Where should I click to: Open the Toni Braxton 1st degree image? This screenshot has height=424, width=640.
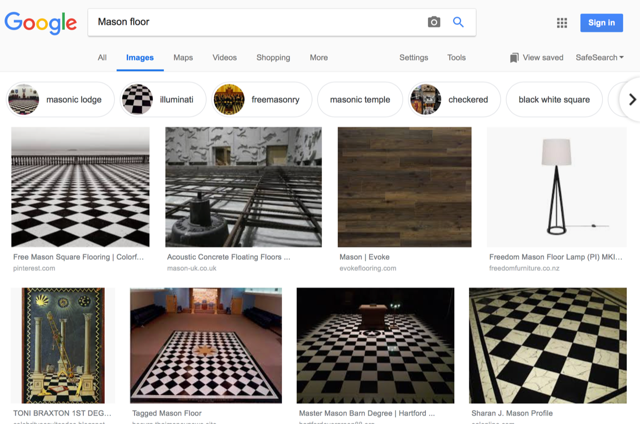tap(63, 346)
